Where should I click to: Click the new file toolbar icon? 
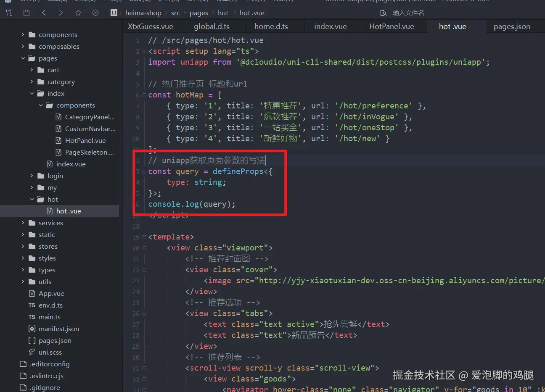[x=9, y=13]
